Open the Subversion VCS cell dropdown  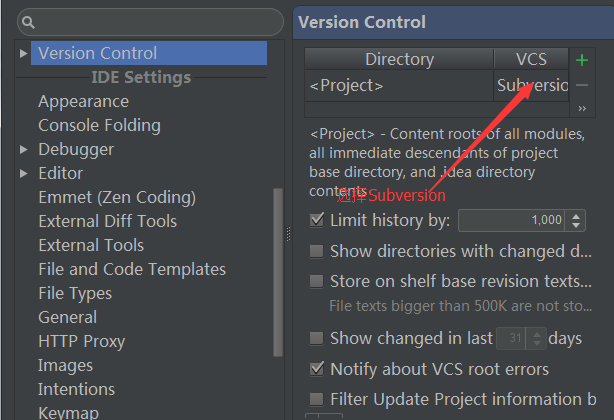pos(531,85)
